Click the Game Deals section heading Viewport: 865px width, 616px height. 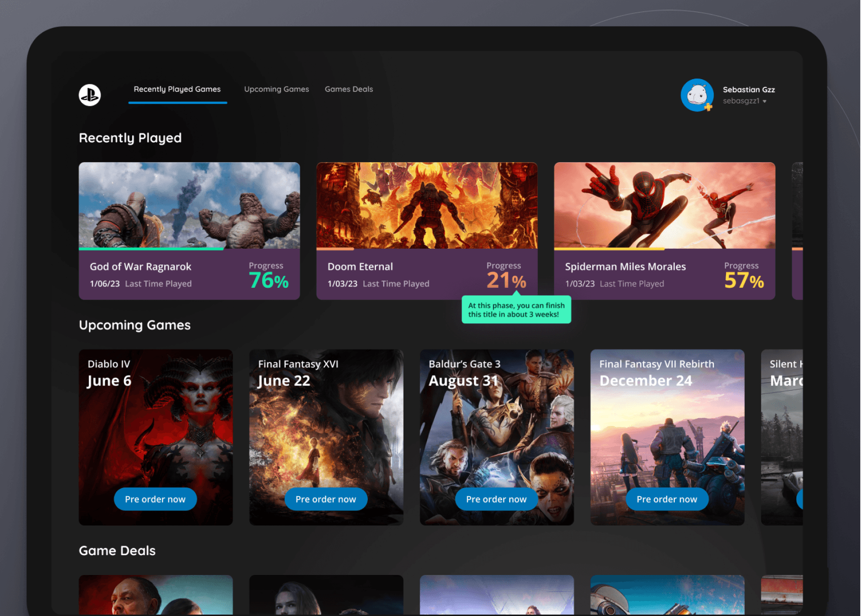coord(117,551)
